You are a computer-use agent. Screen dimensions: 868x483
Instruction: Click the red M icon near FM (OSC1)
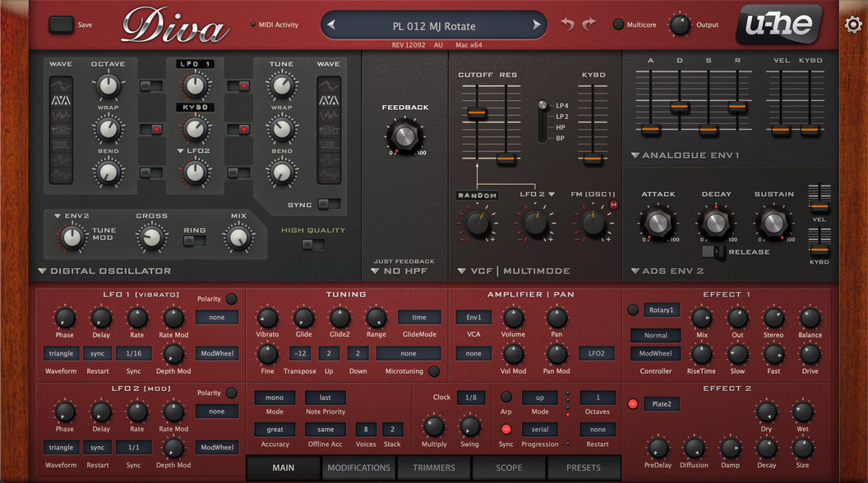point(613,205)
